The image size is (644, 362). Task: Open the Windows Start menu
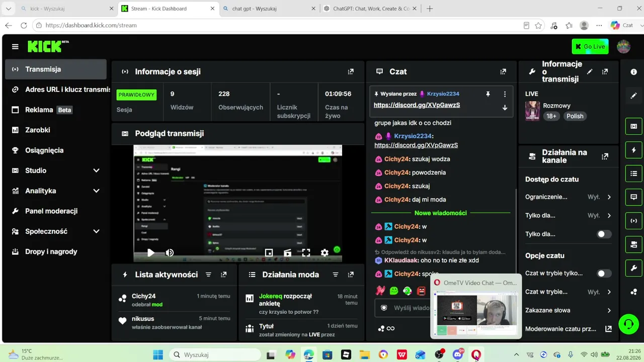(158, 355)
